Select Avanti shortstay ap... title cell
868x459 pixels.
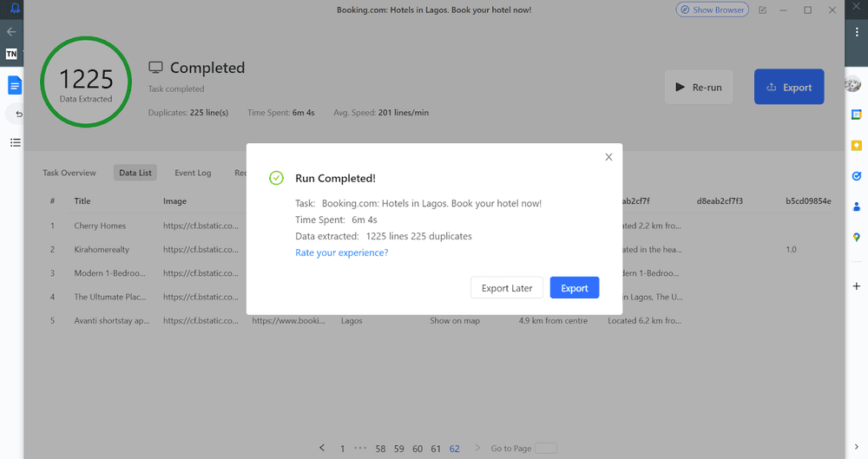point(112,321)
